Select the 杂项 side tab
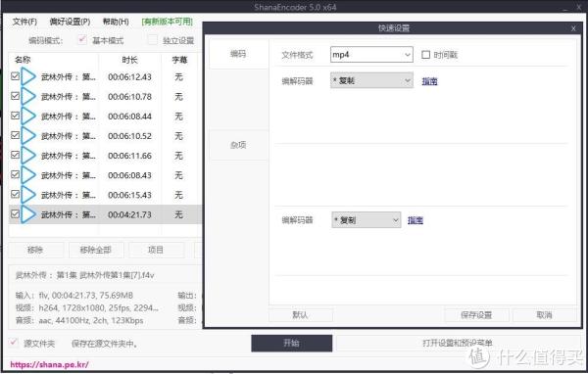This screenshot has height=374, width=588. click(x=238, y=145)
